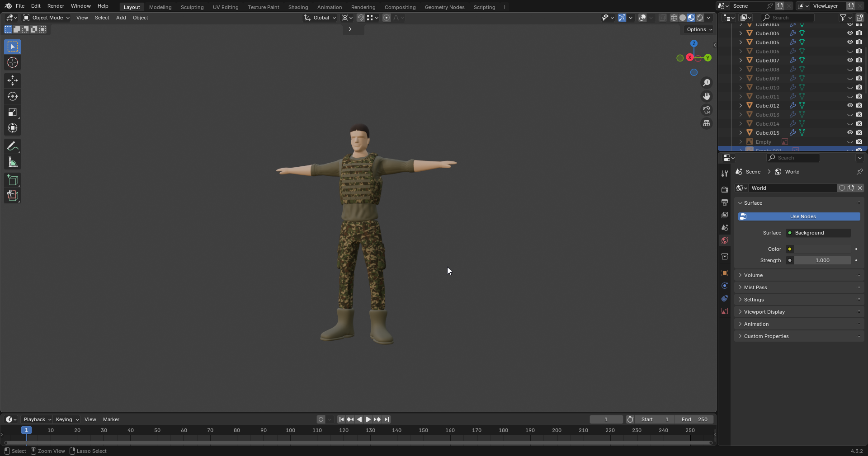Click the world Strength value slider
Screen dimensions: 868x456
(x=822, y=260)
